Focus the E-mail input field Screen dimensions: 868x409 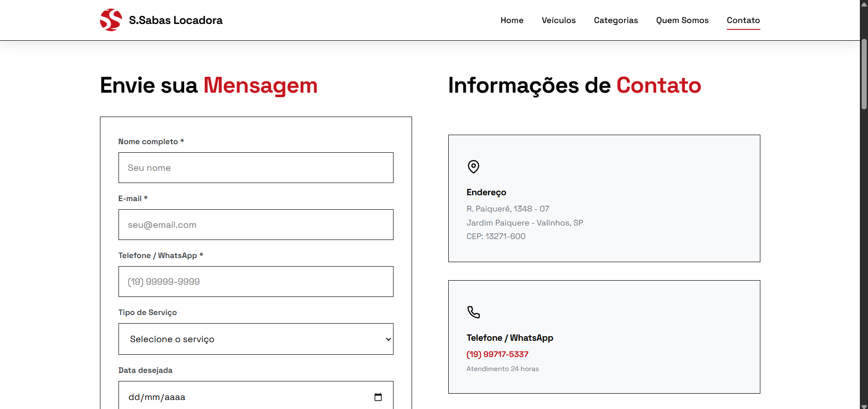tap(256, 225)
